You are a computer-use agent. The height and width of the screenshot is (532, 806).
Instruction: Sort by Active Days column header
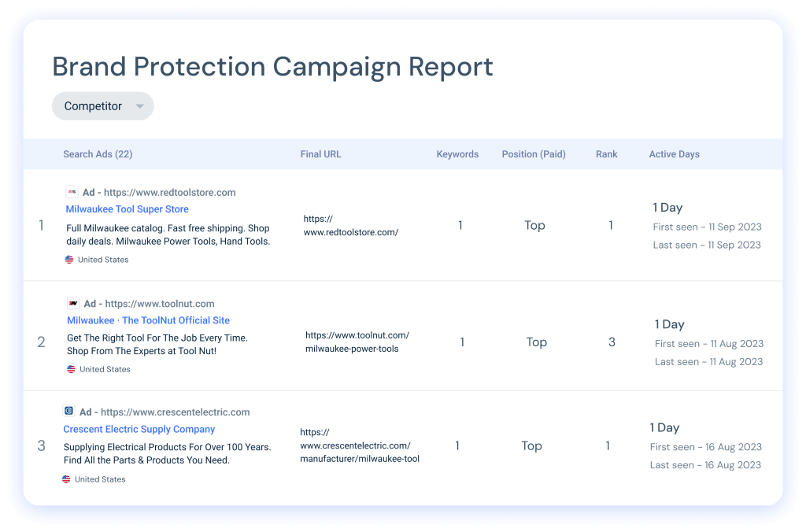674,154
